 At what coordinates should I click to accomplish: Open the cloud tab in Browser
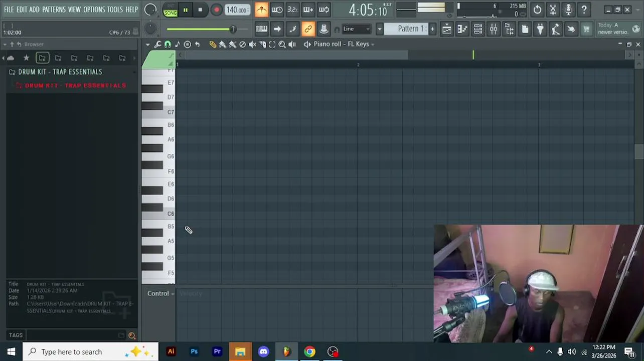pos(11,58)
